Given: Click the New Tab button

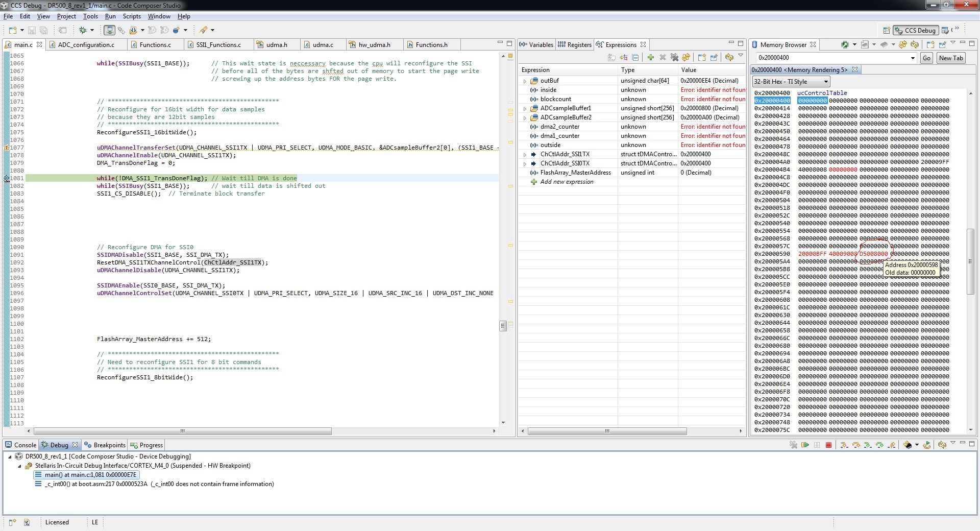Looking at the screenshot, I should coord(950,58).
